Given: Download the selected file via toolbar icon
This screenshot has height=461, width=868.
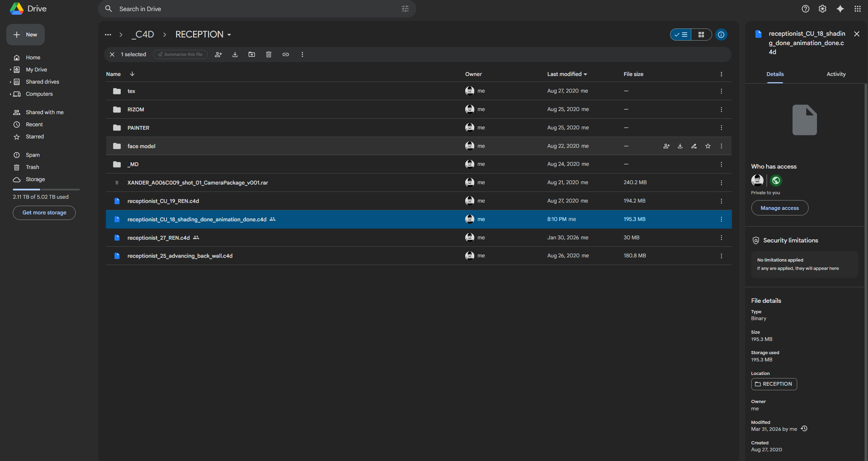Looking at the screenshot, I should (235, 54).
